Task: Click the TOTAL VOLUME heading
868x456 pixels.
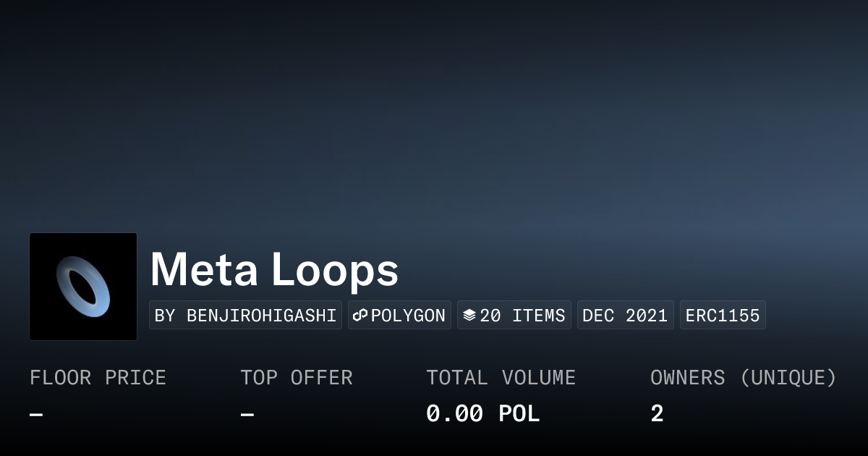Action: (501, 378)
